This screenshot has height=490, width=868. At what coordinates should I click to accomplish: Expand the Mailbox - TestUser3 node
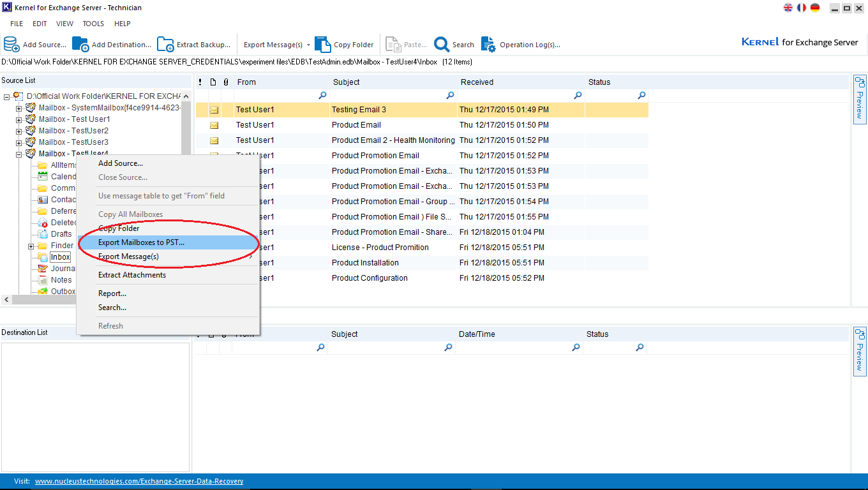click(x=19, y=142)
